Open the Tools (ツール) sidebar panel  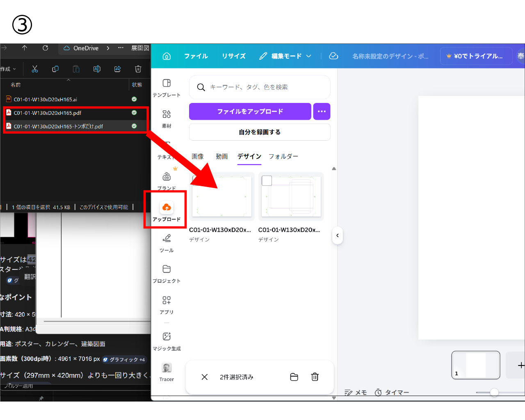tap(167, 243)
